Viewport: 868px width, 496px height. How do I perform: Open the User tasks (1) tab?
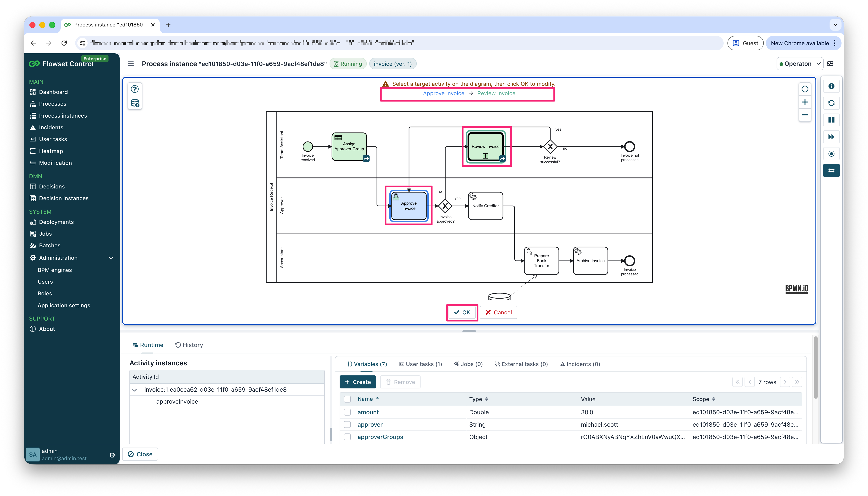[x=420, y=364]
